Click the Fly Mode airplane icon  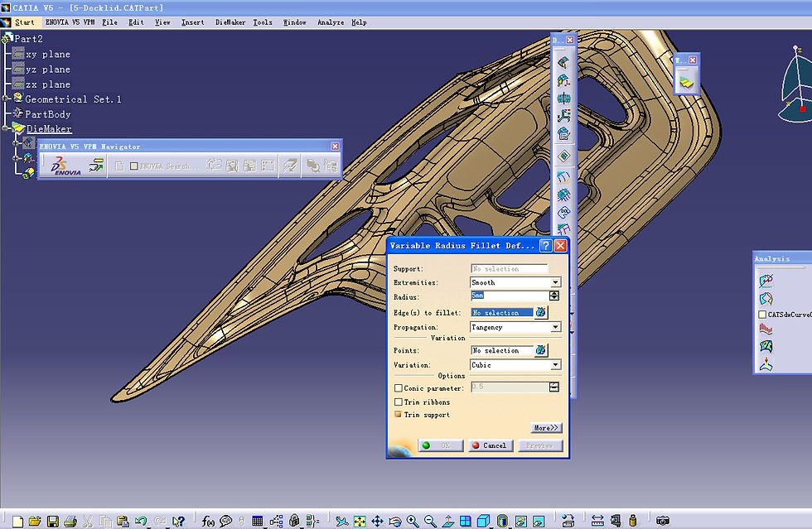(x=341, y=521)
